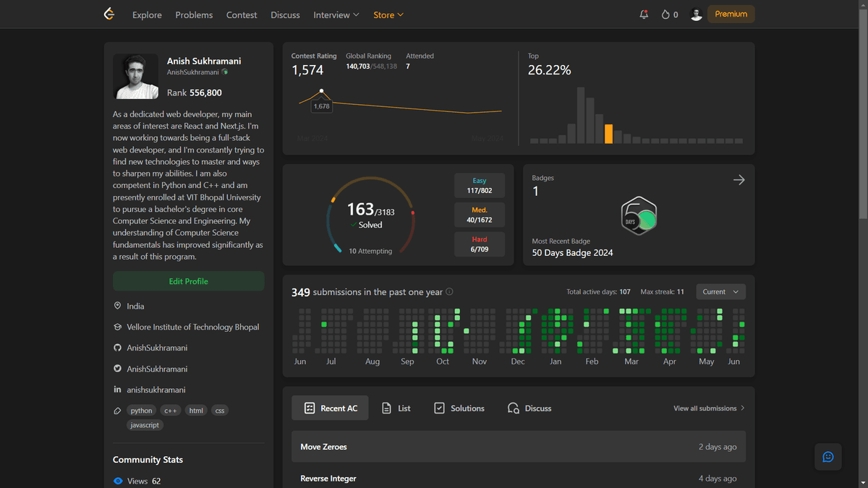Open the user avatar menu
Image resolution: width=868 pixels, height=488 pixels.
pyautogui.click(x=696, y=14)
